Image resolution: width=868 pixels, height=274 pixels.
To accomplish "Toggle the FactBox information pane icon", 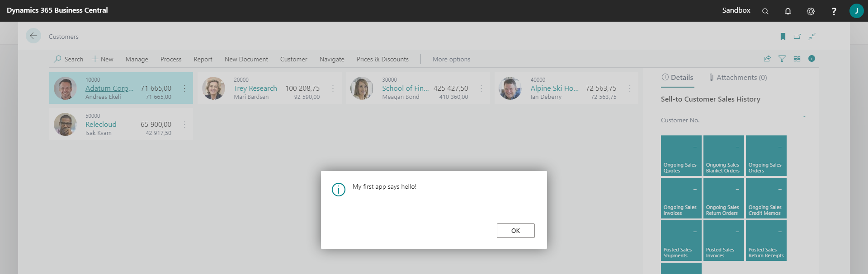I will tap(811, 59).
